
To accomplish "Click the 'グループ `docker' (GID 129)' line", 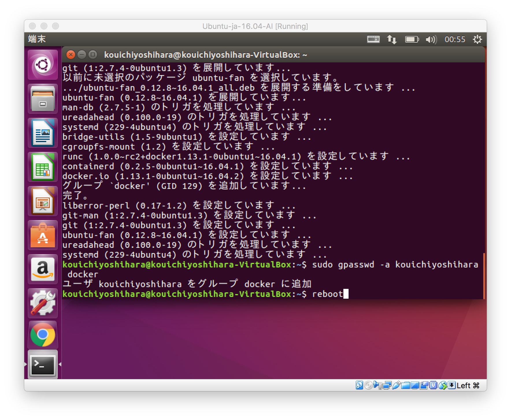I will 184,186.
